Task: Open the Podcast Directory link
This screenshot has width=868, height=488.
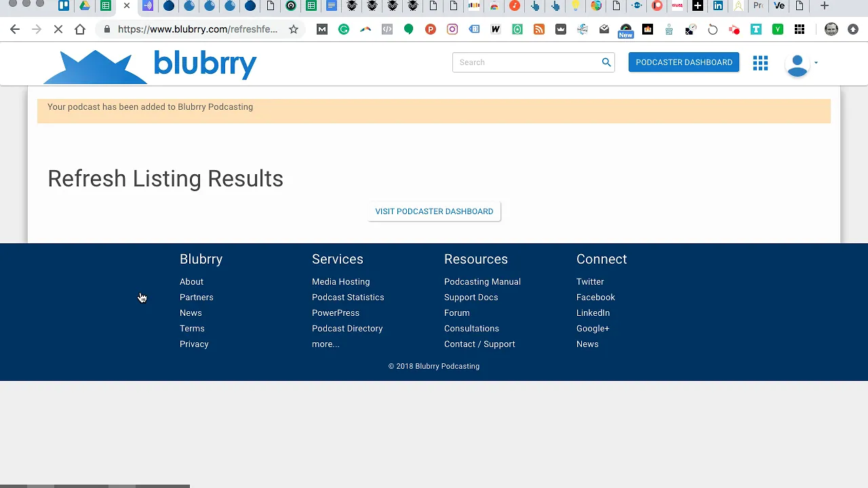Action: pyautogui.click(x=347, y=329)
